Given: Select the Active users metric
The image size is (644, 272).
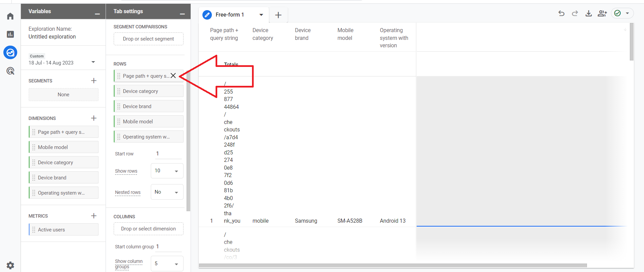Looking at the screenshot, I should pyautogui.click(x=63, y=230).
